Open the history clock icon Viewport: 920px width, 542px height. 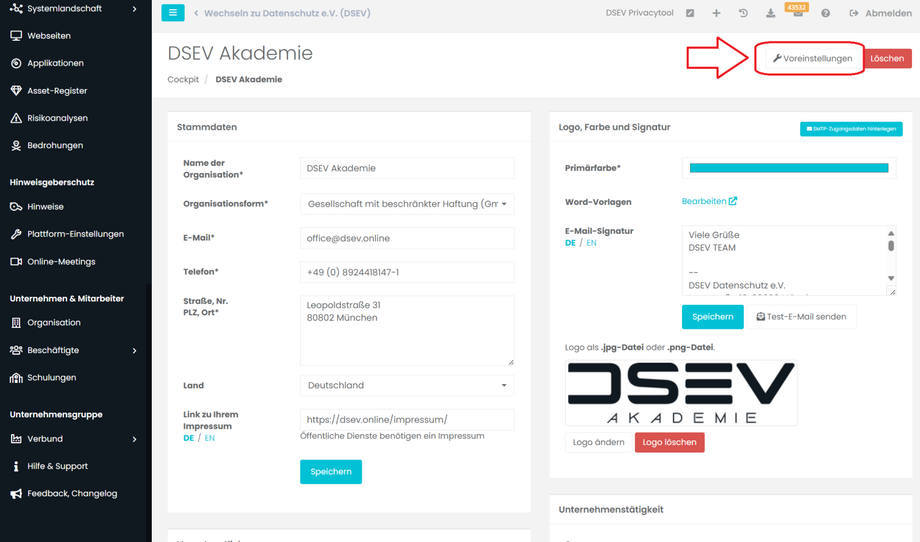743,14
